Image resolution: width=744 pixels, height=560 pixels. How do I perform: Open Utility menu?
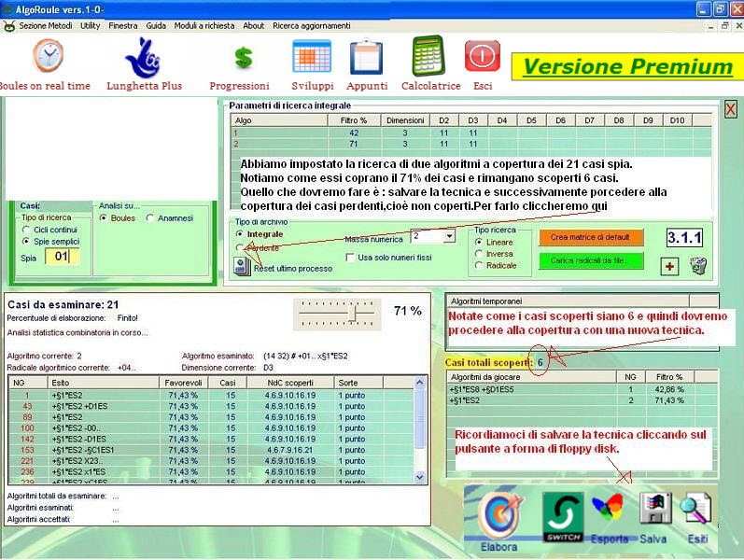[x=91, y=26]
